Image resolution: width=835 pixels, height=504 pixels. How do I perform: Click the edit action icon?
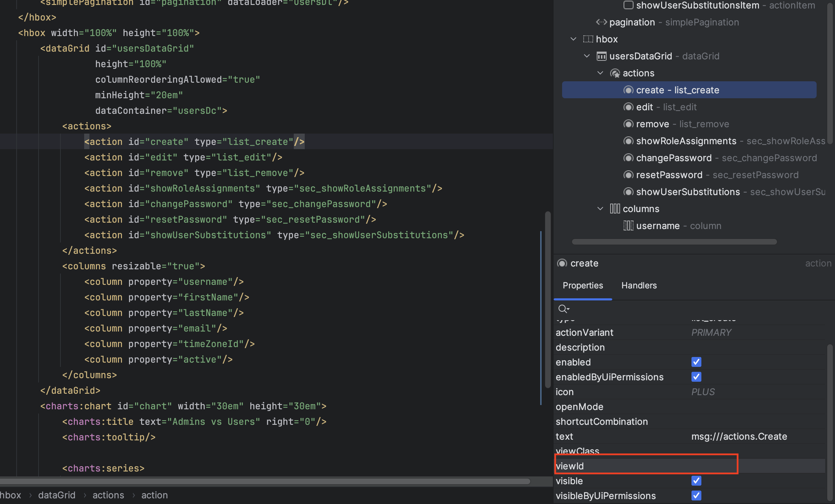(628, 107)
